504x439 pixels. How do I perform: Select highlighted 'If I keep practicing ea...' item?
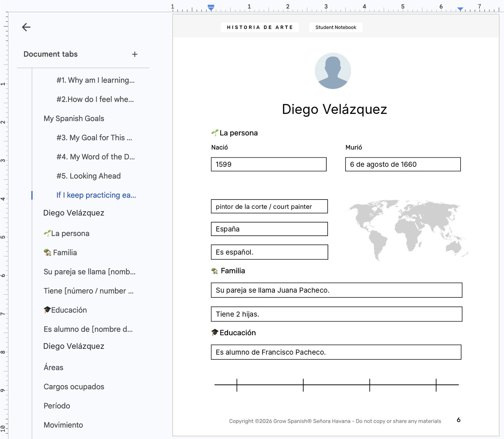point(96,195)
